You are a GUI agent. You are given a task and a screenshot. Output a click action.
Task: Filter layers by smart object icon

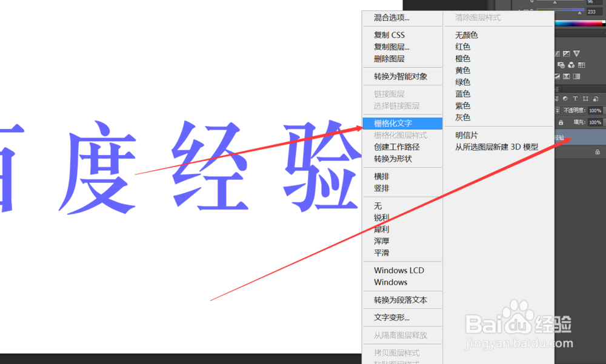[596, 99]
